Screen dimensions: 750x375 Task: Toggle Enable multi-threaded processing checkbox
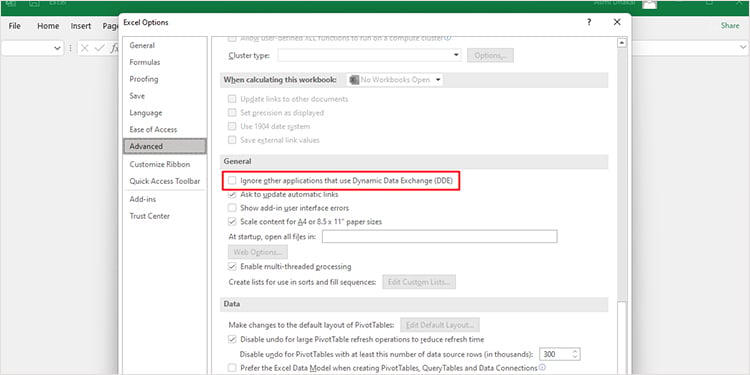(232, 266)
